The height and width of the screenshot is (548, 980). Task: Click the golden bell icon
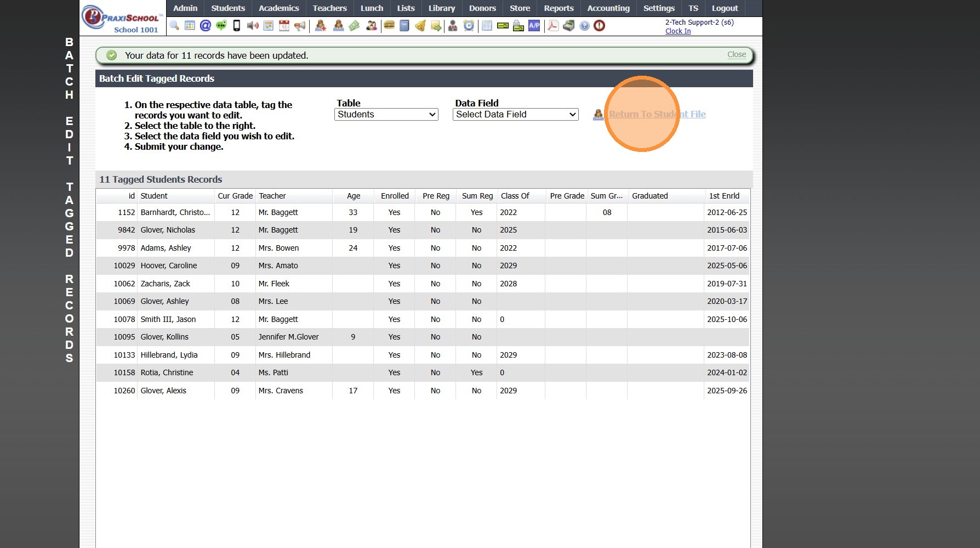pos(420,26)
